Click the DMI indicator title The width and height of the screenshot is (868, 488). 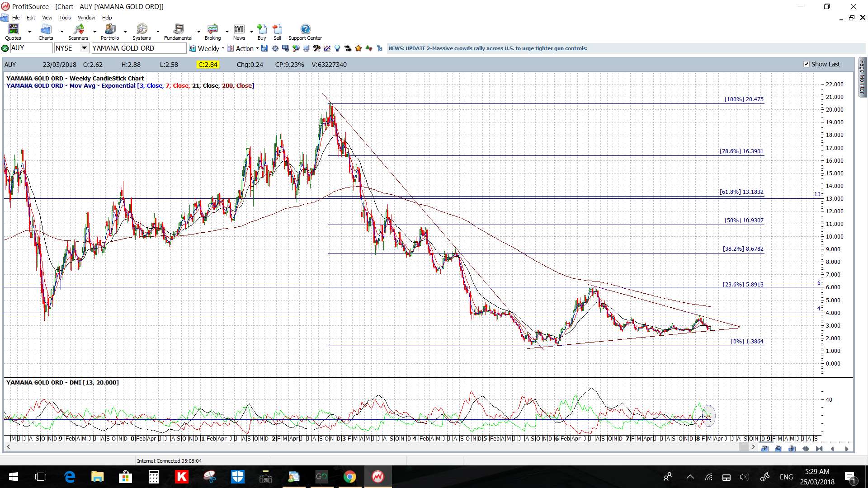[62, 382]
